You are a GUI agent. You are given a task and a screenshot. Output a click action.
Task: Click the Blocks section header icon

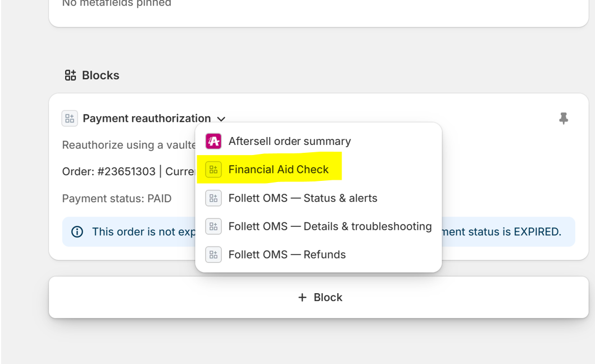[x=70, y=75]
